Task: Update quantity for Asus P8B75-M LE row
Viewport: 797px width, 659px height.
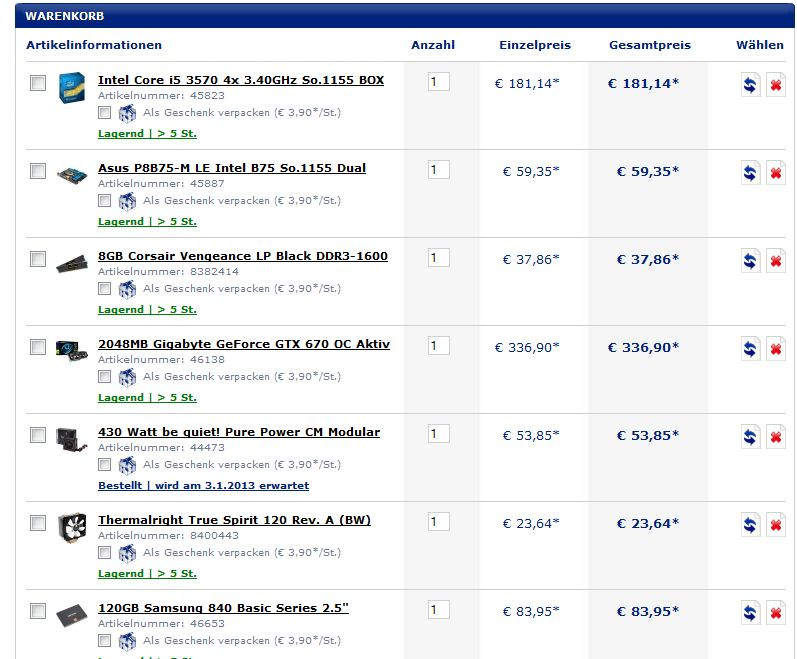Action: [x=750, y=173]
